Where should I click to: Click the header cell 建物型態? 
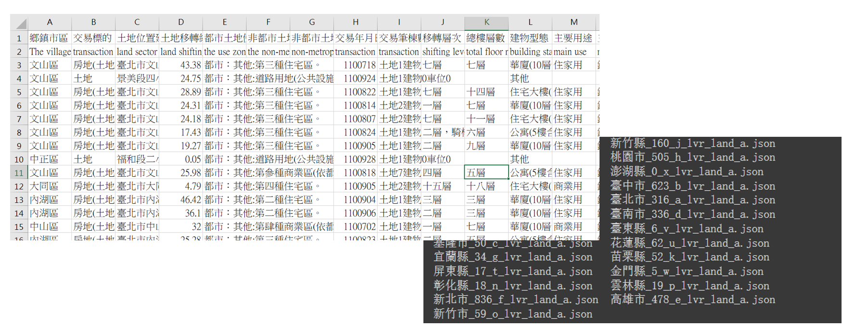530,38
